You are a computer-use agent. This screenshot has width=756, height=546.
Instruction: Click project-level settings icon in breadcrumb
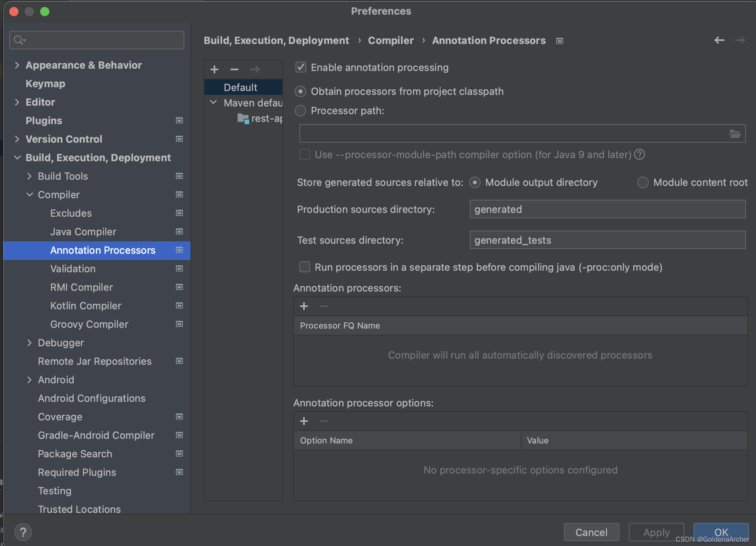click(x=560, y=41)
